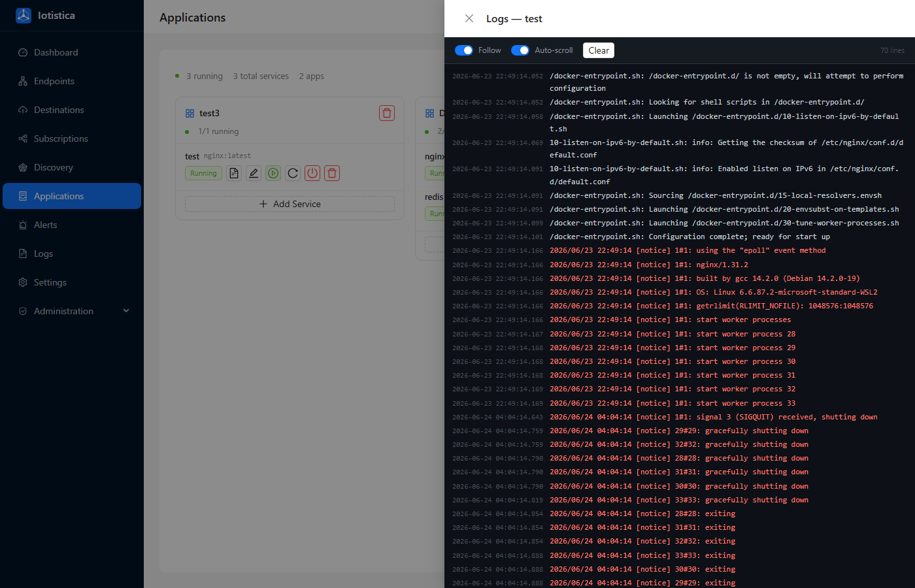Stop the test service
This screenshot has height=588, width=915.
tap(312, 173)
